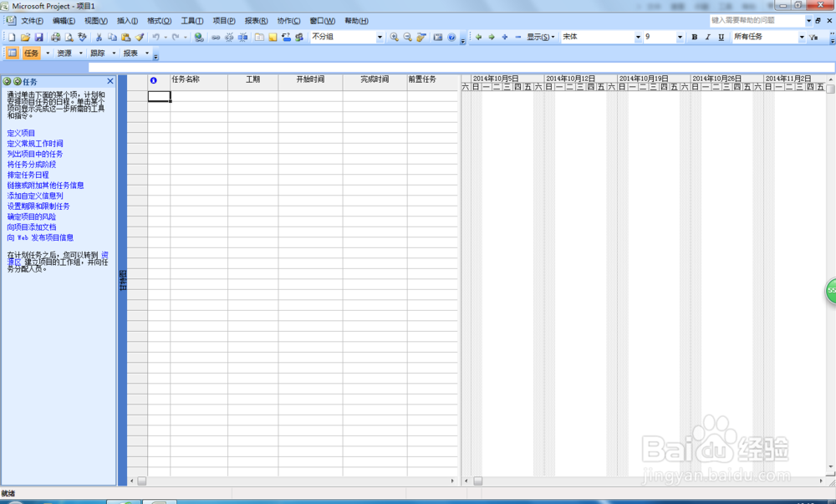Save the project with the floppy disk icon
This screenshot has width=836, height=504.
pyautogui.click(x=38, y=38)
